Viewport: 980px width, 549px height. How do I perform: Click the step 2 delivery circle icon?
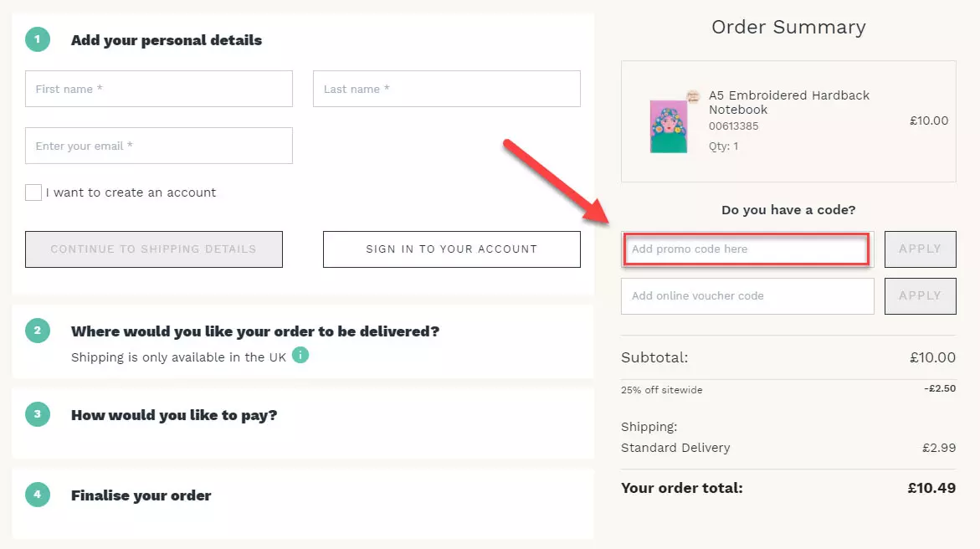point(37,331)
